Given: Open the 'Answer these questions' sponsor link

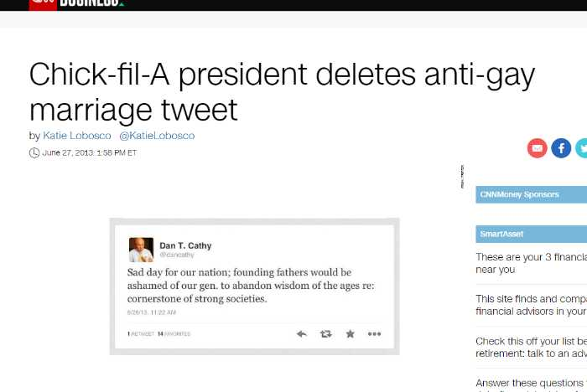Looking at the screenshot, I should (531, 384).
